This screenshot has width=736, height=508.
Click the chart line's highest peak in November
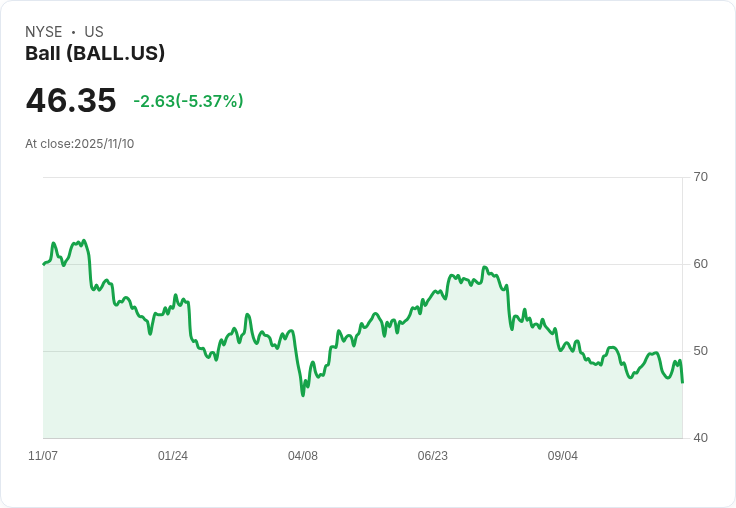84,241
